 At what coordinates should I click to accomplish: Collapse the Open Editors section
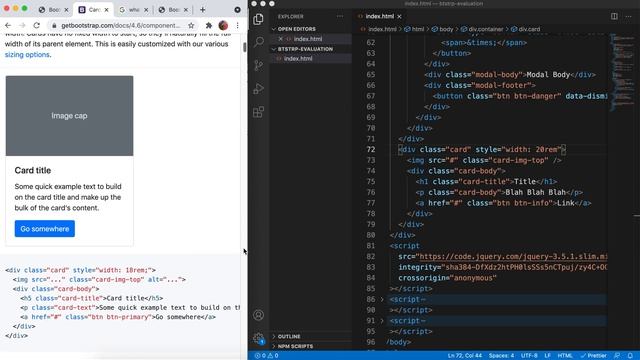tap(297, 29)
